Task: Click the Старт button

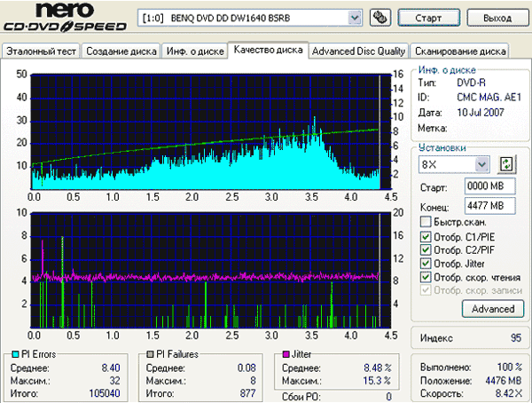Action: [x=428, y=18]
